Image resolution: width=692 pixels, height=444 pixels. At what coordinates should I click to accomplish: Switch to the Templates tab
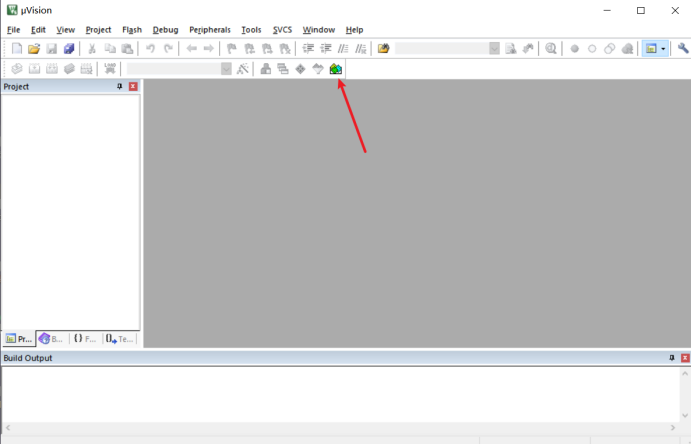[120, 339]
